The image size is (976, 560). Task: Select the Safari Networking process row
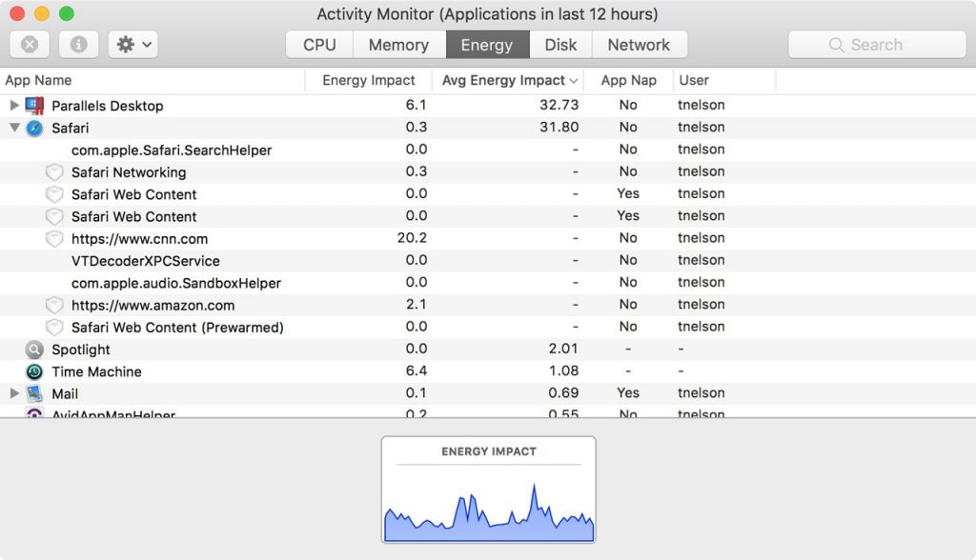488,172
